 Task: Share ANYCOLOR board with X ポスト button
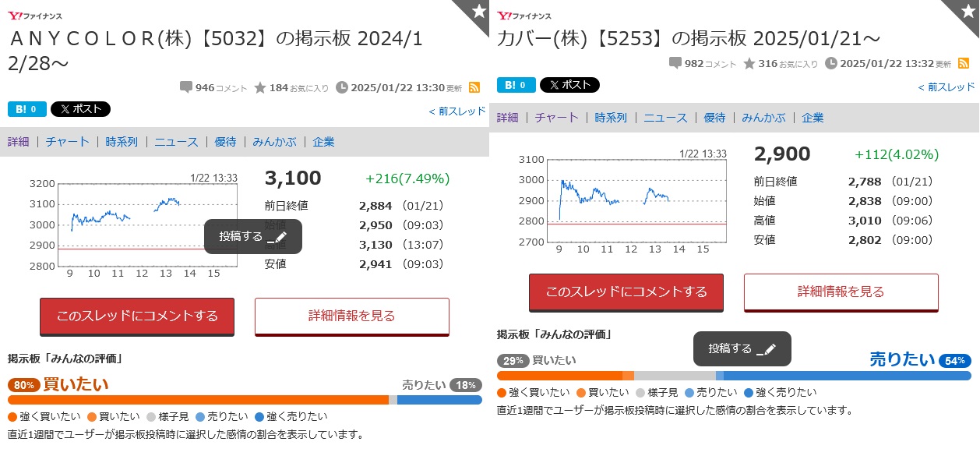(x=80, y=109)
